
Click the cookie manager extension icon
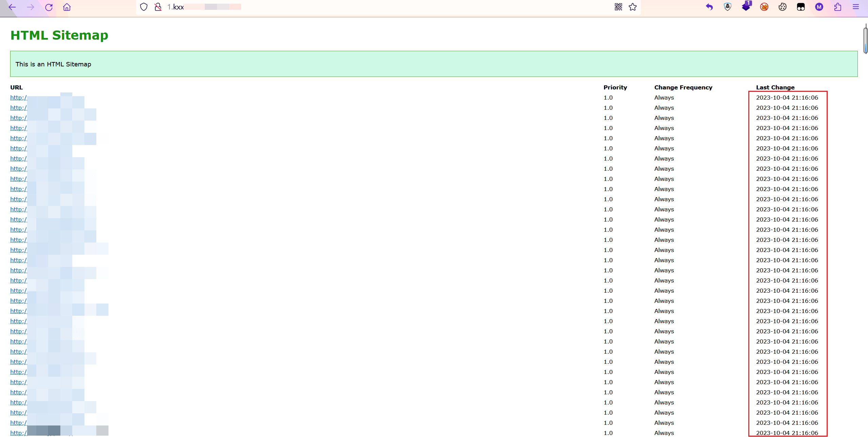click(783, 7)
